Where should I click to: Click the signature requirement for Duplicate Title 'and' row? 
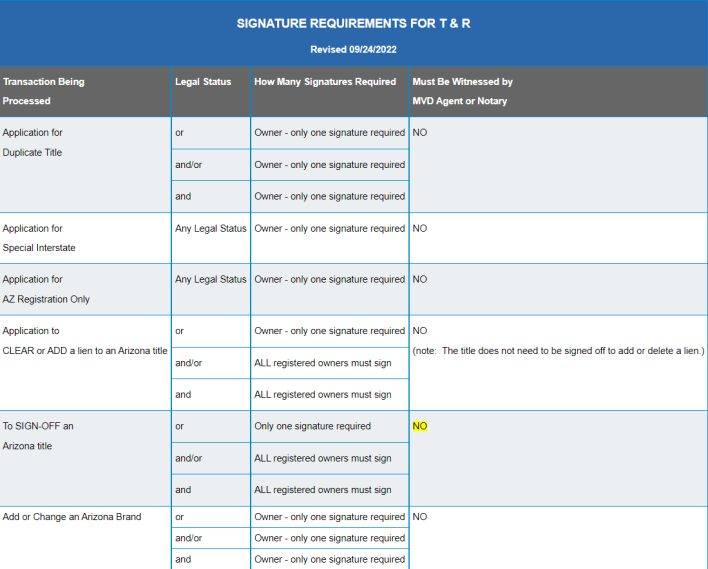tap(330, 196)
